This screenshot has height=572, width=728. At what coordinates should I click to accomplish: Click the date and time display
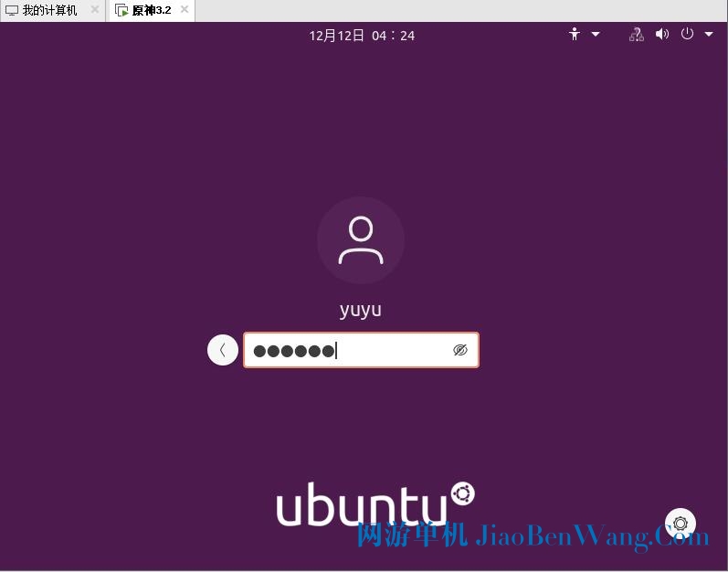362,36
